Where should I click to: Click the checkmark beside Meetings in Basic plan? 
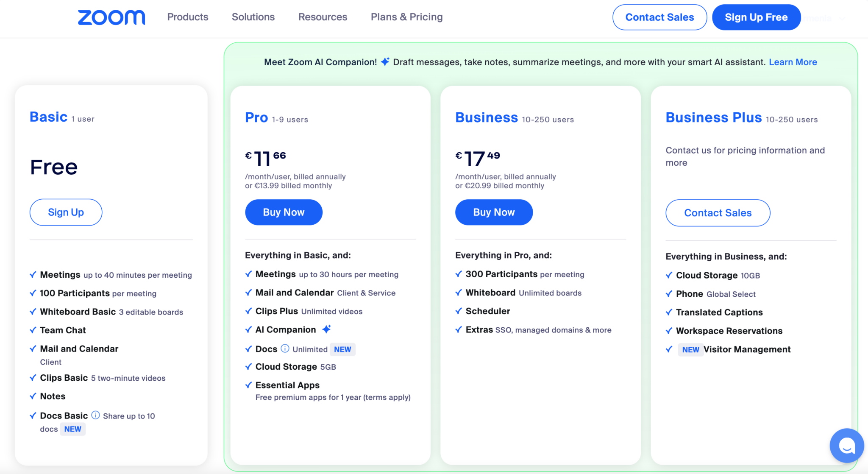click(33, 275)
